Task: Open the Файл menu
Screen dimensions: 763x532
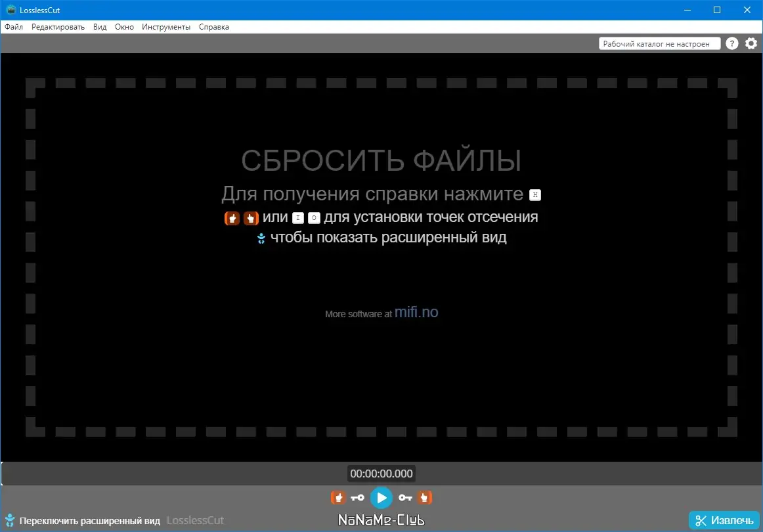Action: tap(14, 27)
